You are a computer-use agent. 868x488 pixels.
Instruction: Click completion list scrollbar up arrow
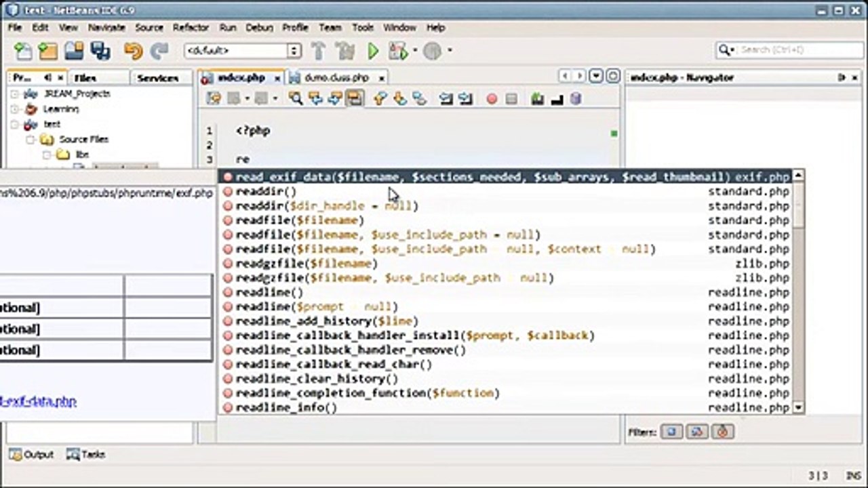pyautogui.click(x=799, y=176)
